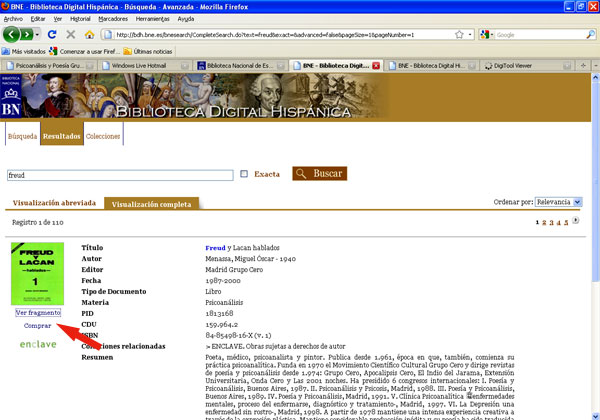Open the Historial menu
This screenshot has height=420, width=600.
point(80,19)
